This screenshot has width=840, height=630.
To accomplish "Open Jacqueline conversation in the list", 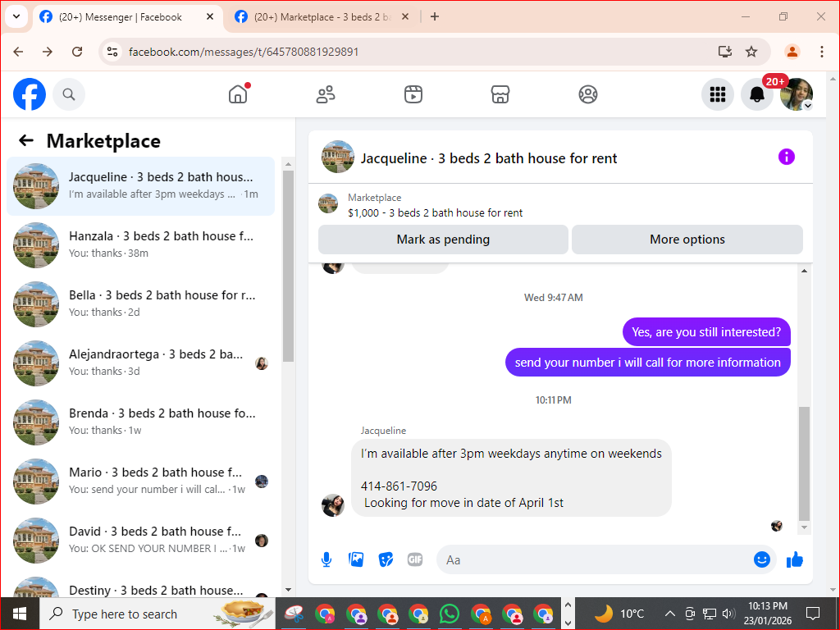I will tap(141, 186).
